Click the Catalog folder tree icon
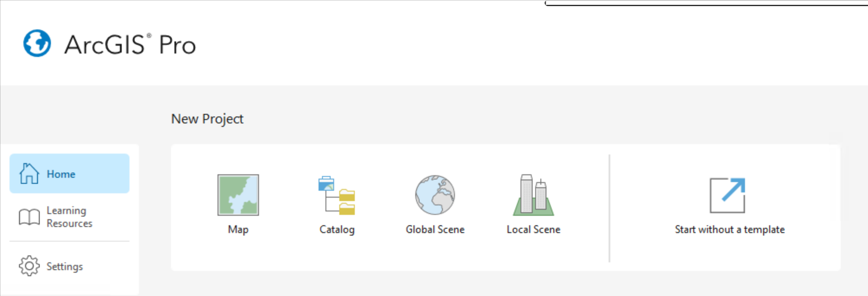The image size is (868, 296). (337, 195)
